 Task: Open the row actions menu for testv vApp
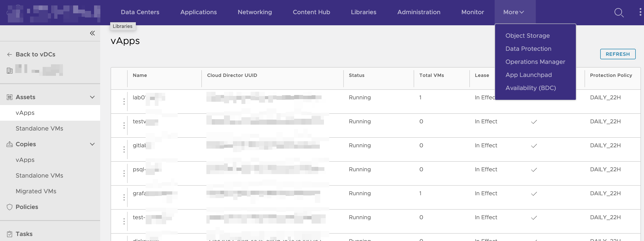pos(124,126)
